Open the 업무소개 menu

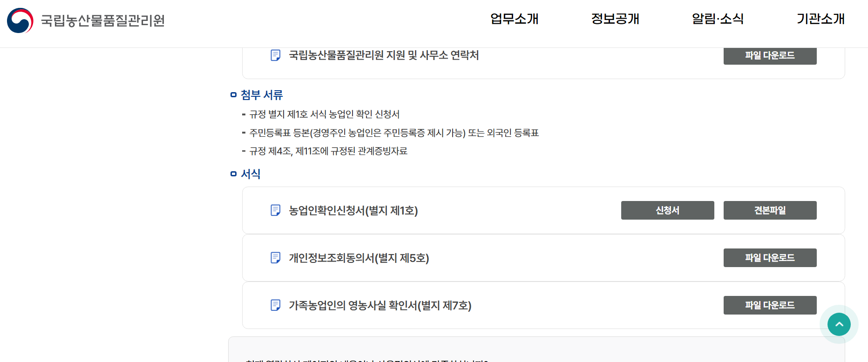pyautogui.click(x=514, y=20)
